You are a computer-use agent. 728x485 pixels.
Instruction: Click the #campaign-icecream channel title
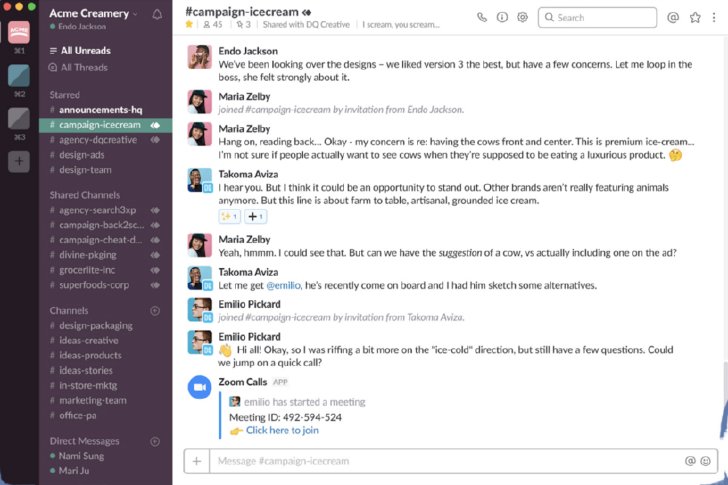pos(242,12)
